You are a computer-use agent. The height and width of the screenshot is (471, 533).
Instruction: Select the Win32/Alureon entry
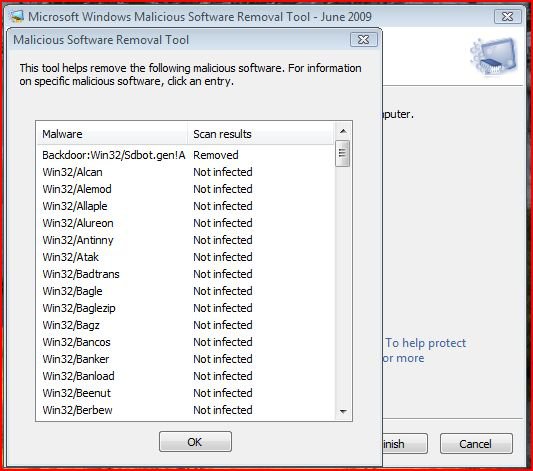click(x=185, y=223)
